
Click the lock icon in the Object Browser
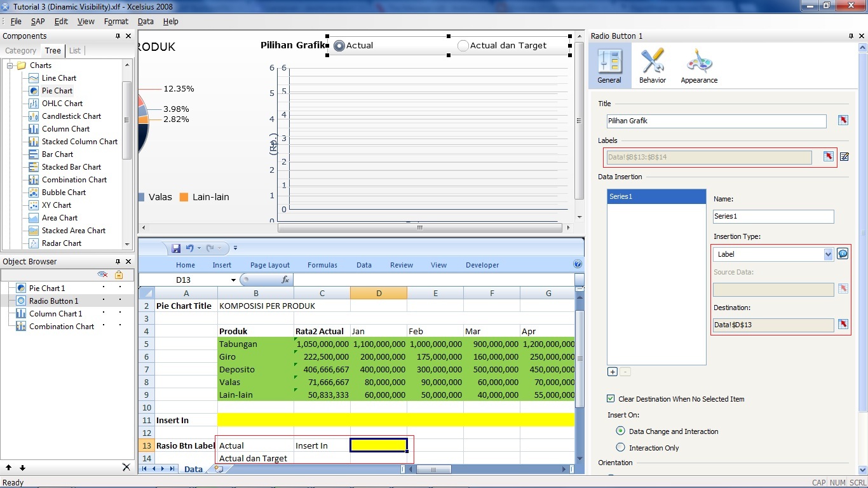tap(118, 274)
